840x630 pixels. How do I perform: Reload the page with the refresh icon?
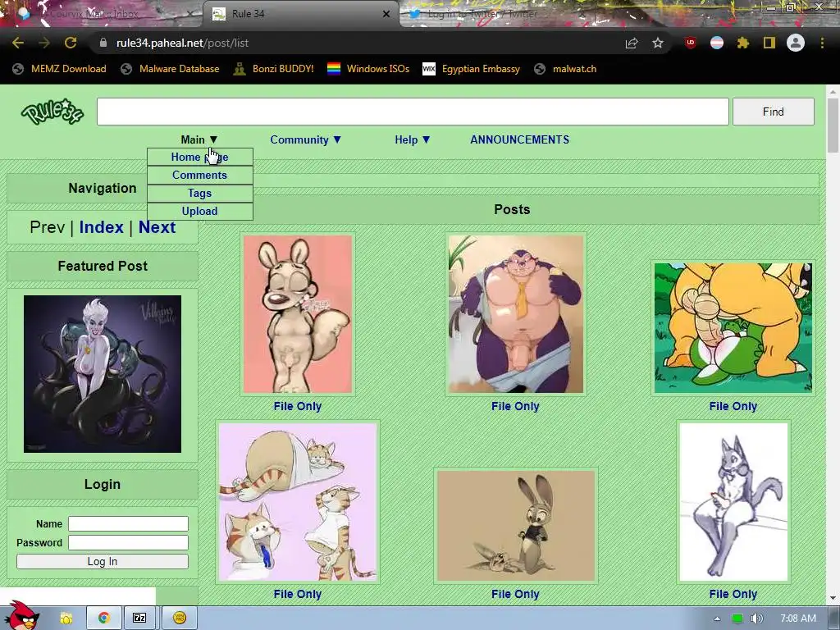pyautogui.click(x=71, y=43)
